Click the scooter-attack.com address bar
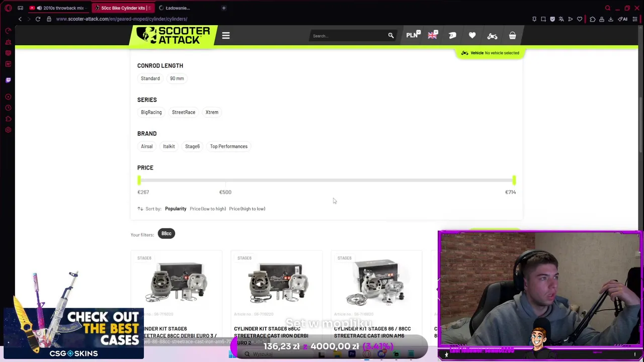 (x=122, y=19)
